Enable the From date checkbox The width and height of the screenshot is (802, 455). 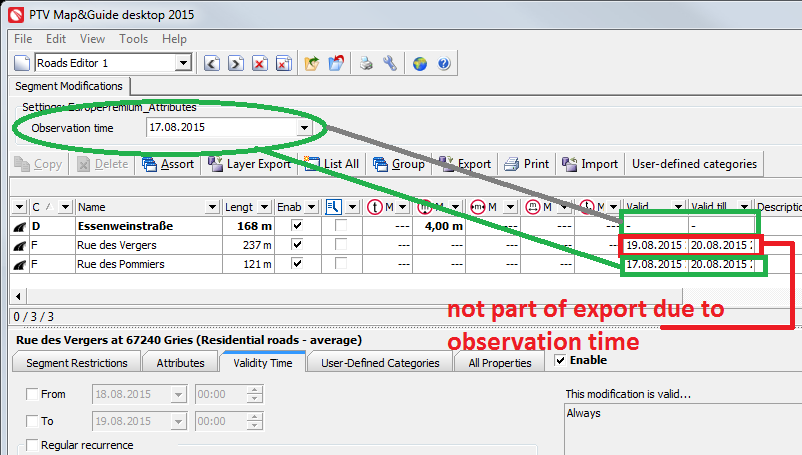(x=33, y=395)
